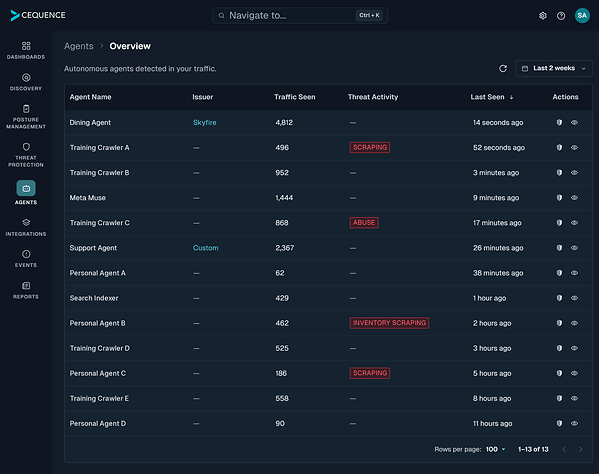This screenshot has width=599, height=474.
Task: Click the 1–13 of 13 pagination text
Action: [533, 450]
